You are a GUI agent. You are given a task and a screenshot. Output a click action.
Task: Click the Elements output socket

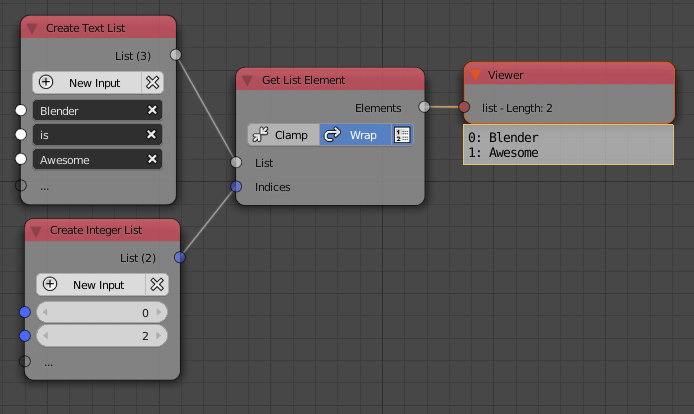click(424, 107)
